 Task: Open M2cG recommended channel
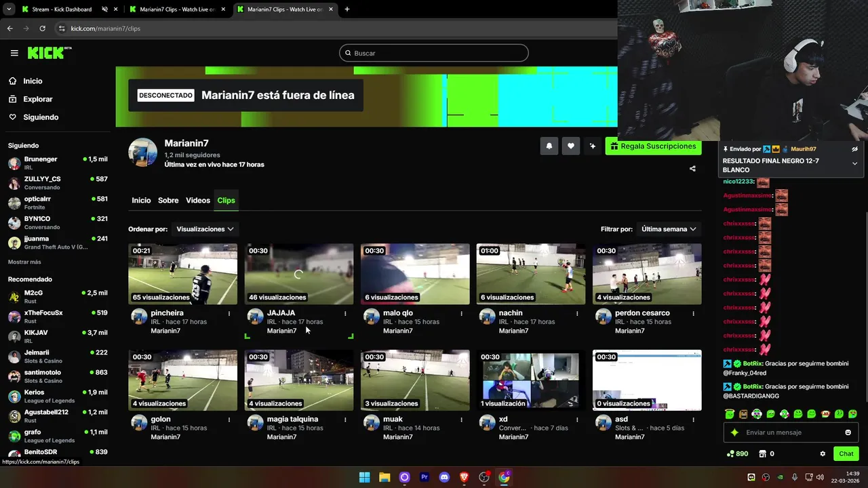pos(58,296)
